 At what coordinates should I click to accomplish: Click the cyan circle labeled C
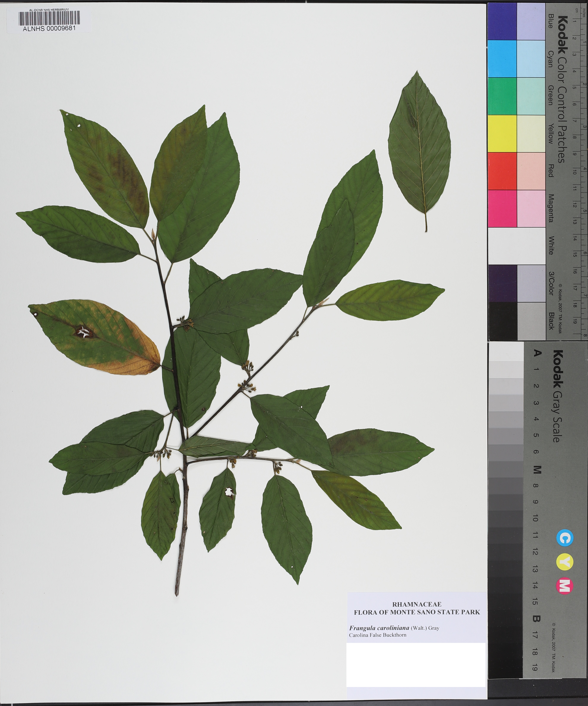[565, 538]
